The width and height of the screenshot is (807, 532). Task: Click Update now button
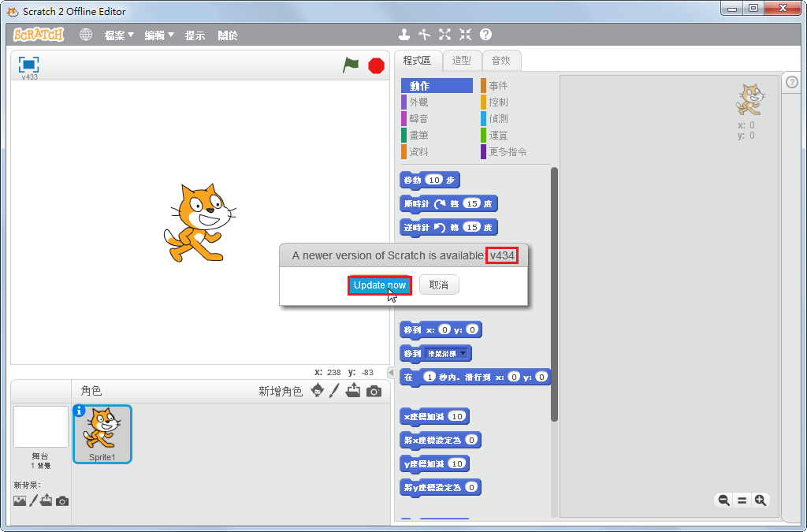tap(380, 285)
